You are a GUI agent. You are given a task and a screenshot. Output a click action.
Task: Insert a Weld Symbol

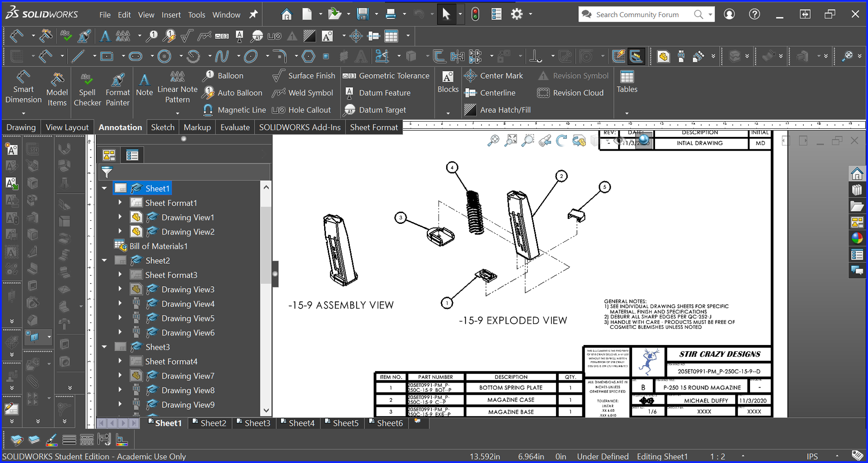[x=302, y=93]
